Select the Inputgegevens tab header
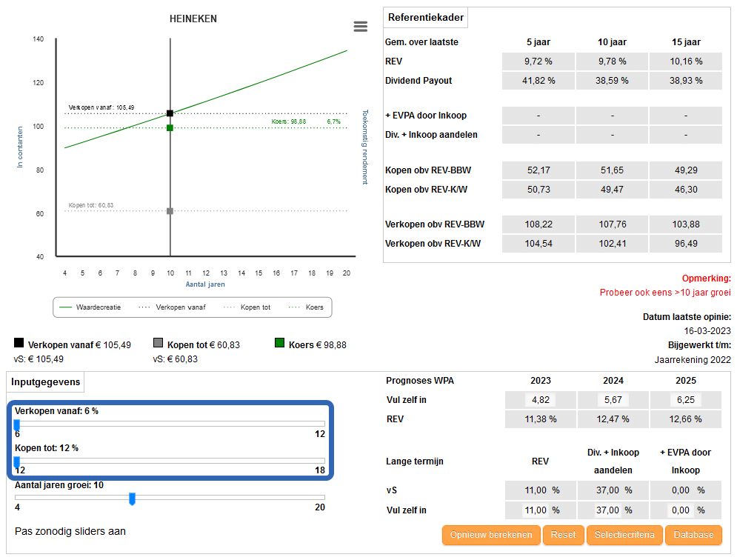This screenshot has height=560, width=737. (x=46, y=381)
